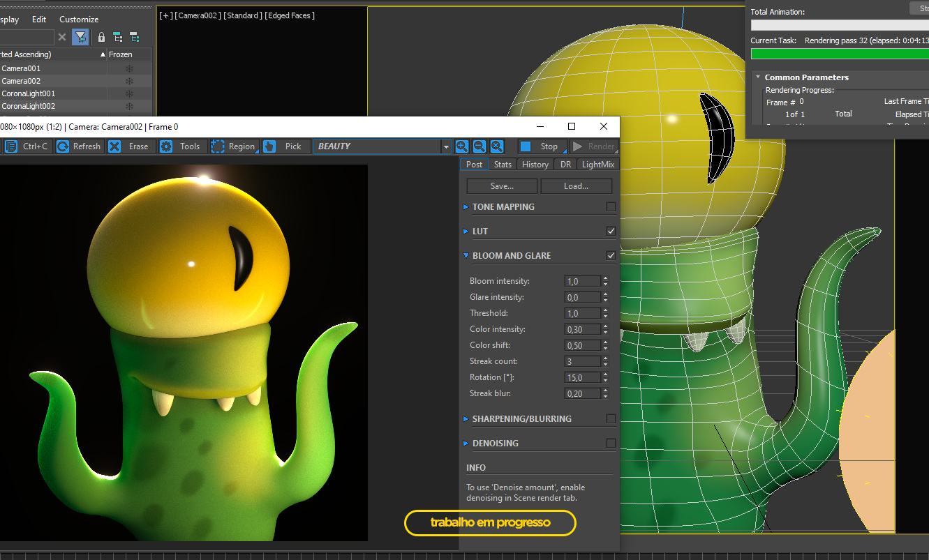929x560 pixels.
Task: Open the DR tab
Action: (x=565, y=165)
